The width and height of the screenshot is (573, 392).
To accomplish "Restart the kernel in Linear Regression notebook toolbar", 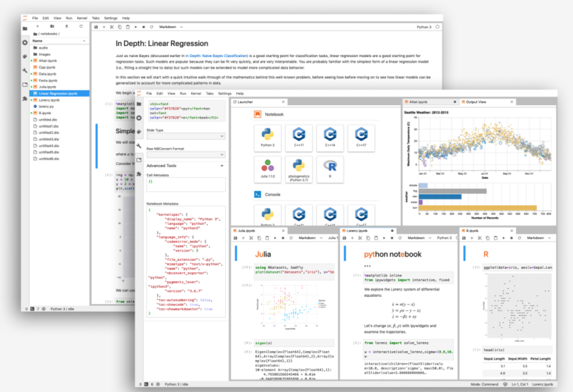I will [151, 27].
